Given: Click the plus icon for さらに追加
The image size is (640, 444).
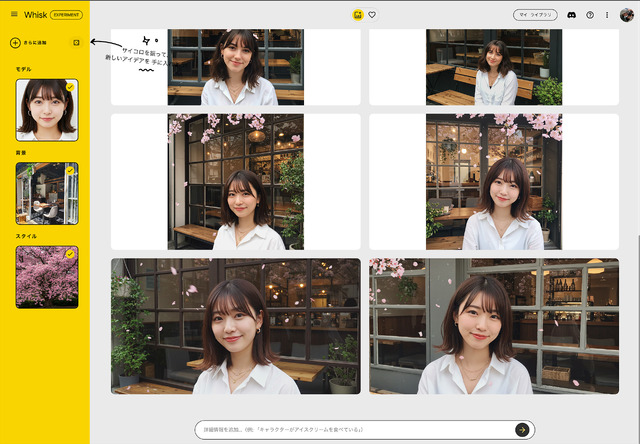Looking at the screenshot, I should 15,43.
